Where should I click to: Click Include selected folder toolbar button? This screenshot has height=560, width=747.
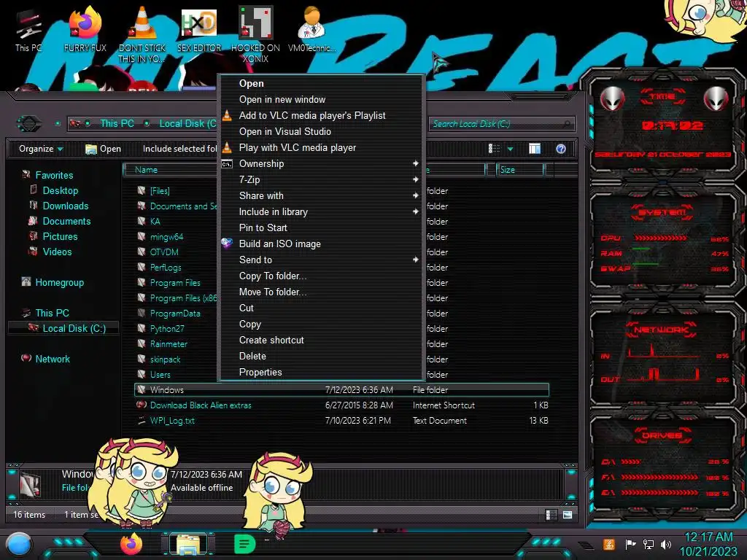click(179, 149)
